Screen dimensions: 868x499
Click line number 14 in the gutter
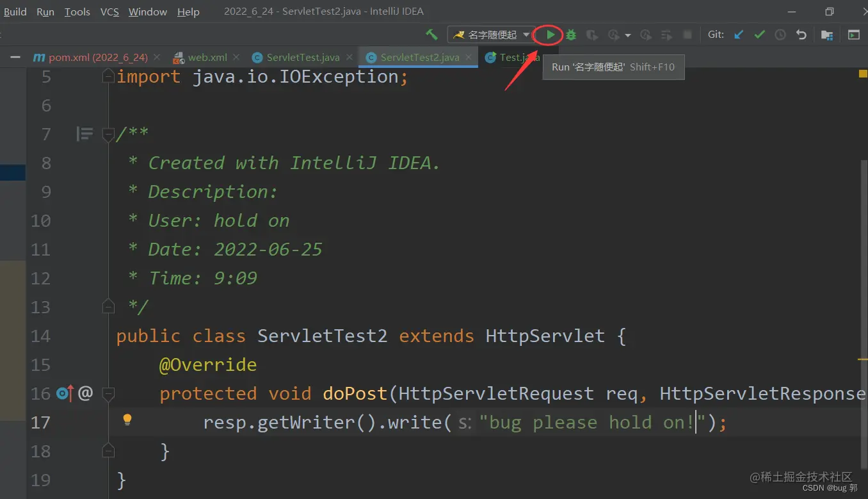click(x=40, y=336)
